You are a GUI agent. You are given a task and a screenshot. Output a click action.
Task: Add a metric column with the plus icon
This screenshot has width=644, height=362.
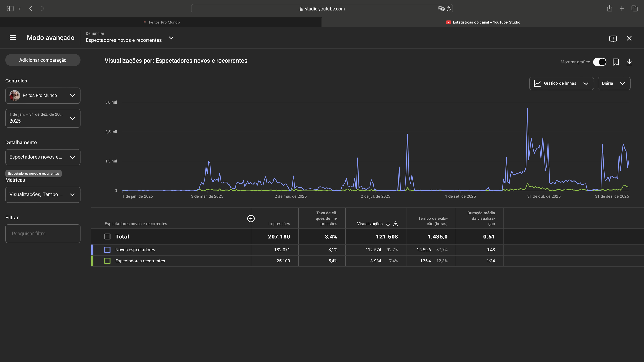[x=251, y=219]
